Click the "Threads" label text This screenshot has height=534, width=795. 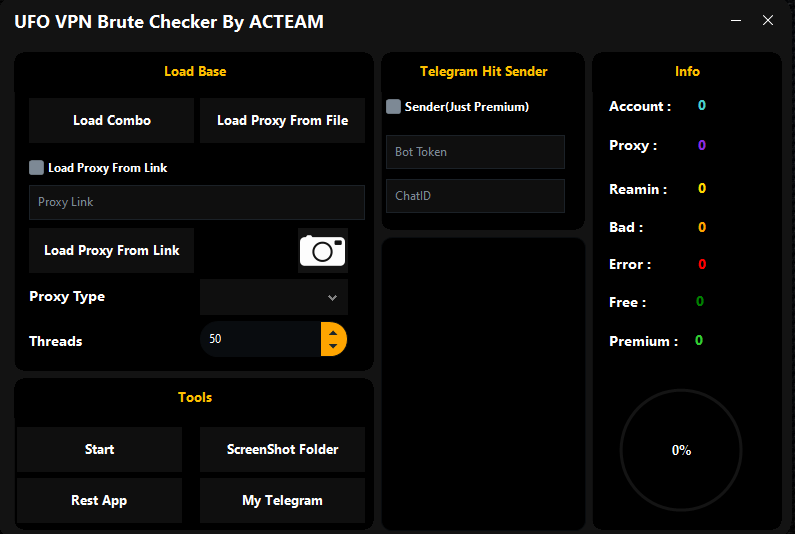click(x=56, y=341)
